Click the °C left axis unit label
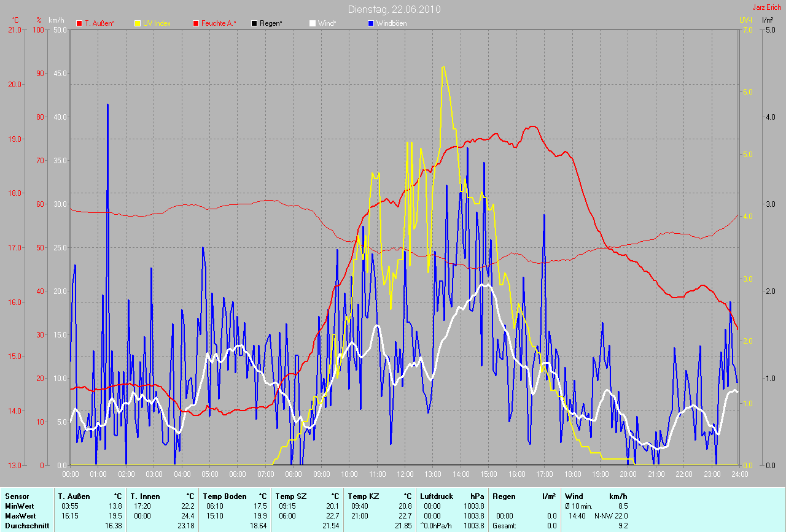786x532 pixels. click(x=16, y=20)
